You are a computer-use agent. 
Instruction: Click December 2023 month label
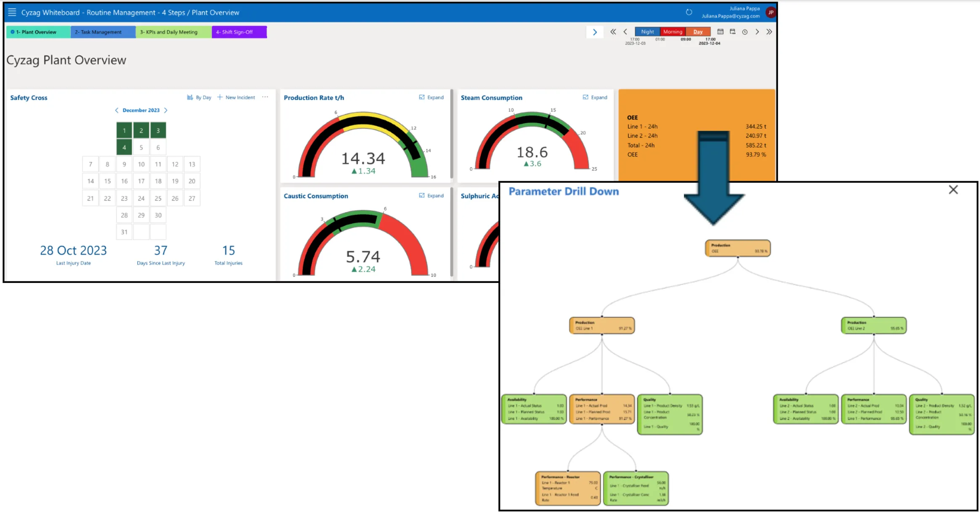pos(141,110)
